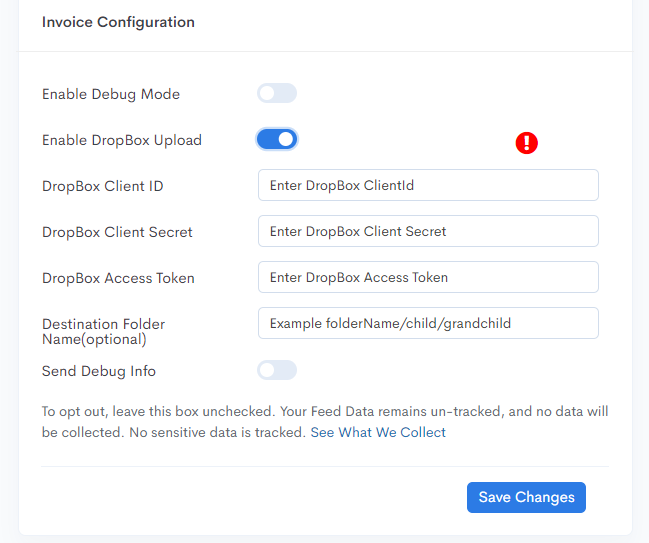Turn on Enable Debug Mode switch
Viewport: 649px width, 543px height.
277,93
